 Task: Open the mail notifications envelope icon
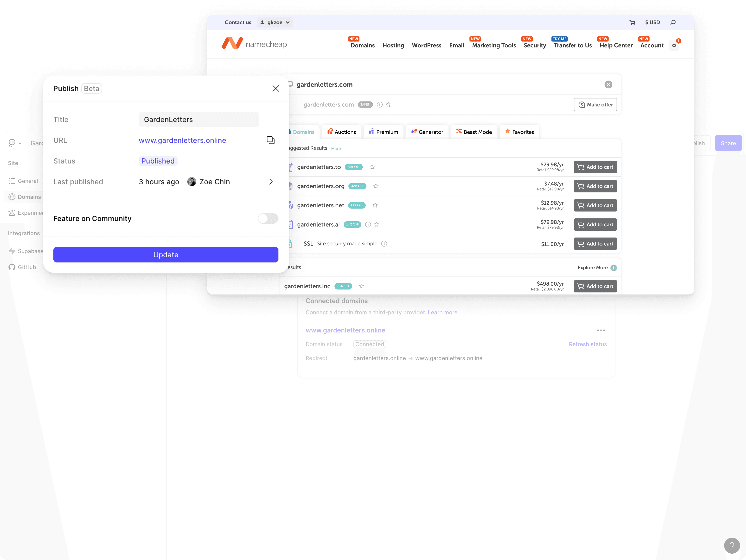(x=674, y=46)
